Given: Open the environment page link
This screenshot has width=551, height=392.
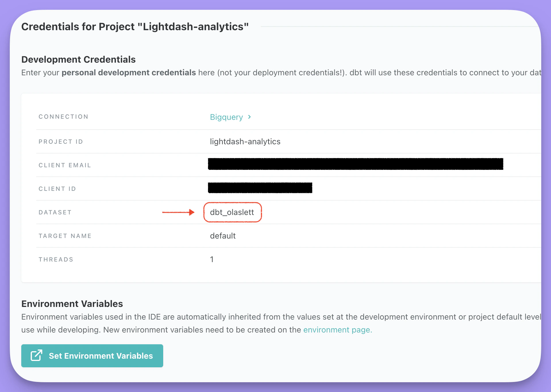Looking at the screenshot, I should (x=338, y=330).
